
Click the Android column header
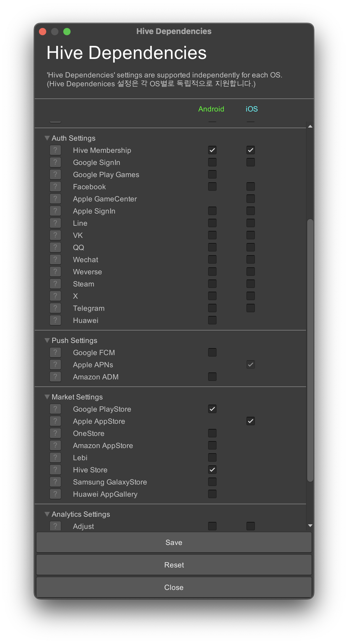211,109
